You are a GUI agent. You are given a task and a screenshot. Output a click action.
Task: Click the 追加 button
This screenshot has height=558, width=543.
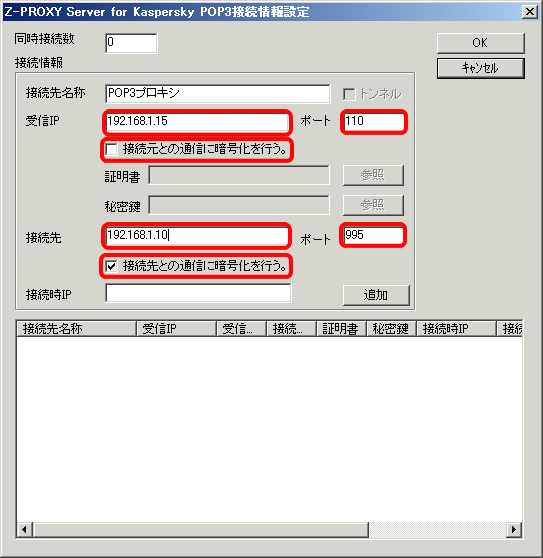tap(376, 295)
